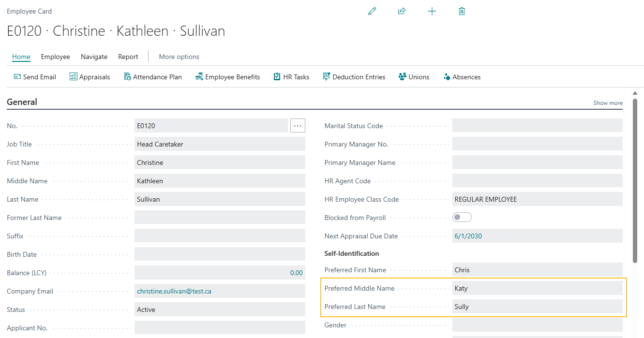Image resolution: width=644 pixels, height=338 pixels.
Task: Click the HR Tasks icon
Action: pyautogui.click(x=277, y=76)
